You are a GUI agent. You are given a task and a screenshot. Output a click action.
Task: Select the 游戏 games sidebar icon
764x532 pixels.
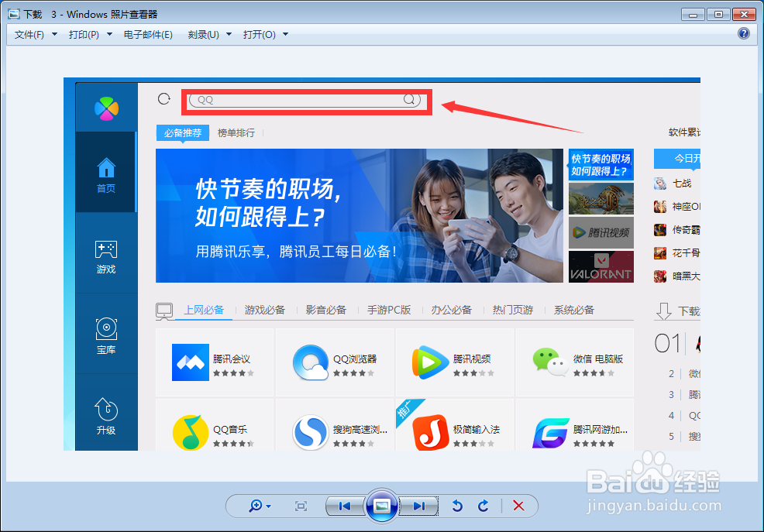point(106,257)
